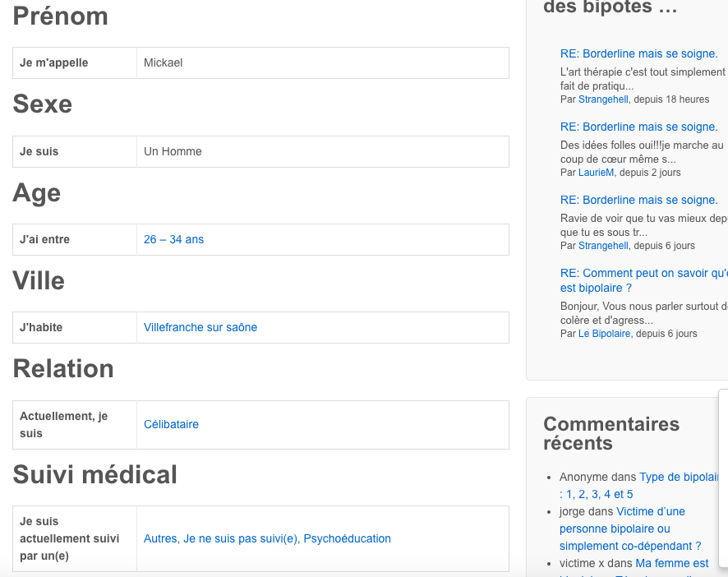
Task: Click the Villefranche sur saône city link
Action: pos(200,327)
